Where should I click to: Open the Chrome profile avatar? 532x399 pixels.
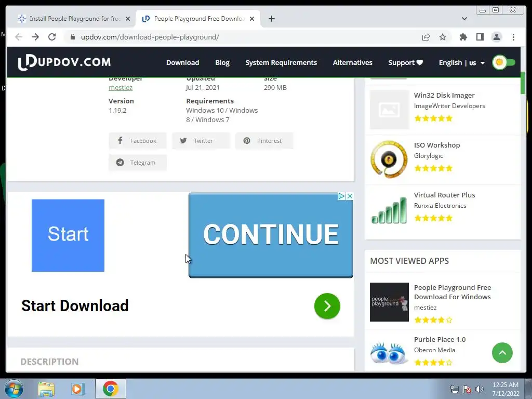[x=496, y=37]
